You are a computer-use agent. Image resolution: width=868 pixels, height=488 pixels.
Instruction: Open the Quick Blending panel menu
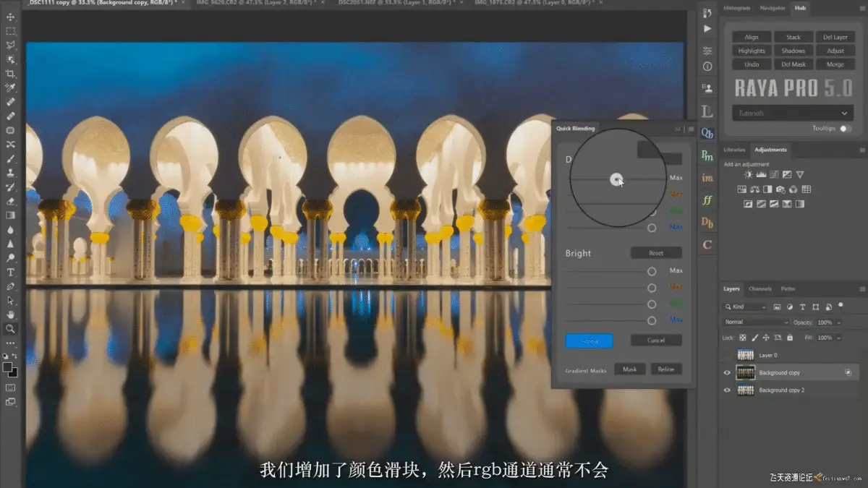pos(690,129)
